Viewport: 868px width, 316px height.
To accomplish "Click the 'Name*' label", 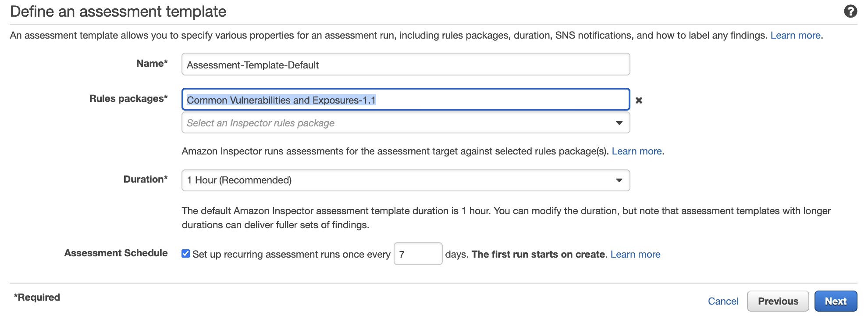I will [152, 64].
